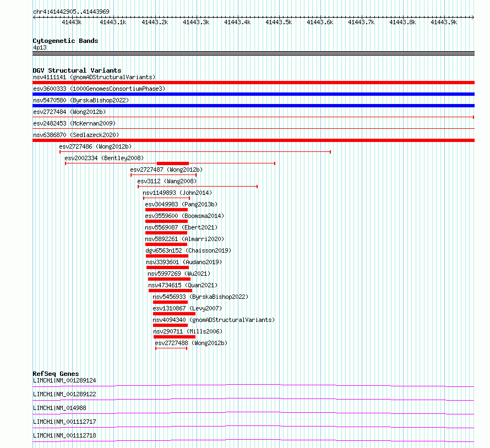The width and height of the screenshot is (490, 448).
Task: Click the esv3112 (Wang2008) label
Action: (167, 181)
